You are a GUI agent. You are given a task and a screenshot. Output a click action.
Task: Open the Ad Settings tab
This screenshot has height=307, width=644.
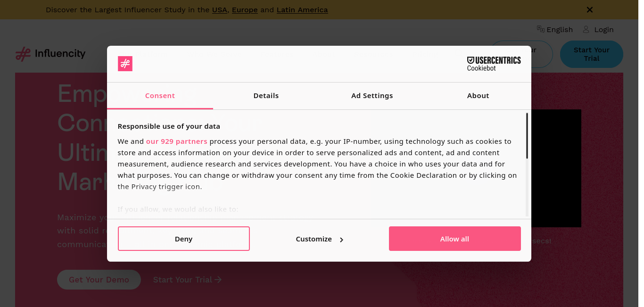[x=372, y=96]
